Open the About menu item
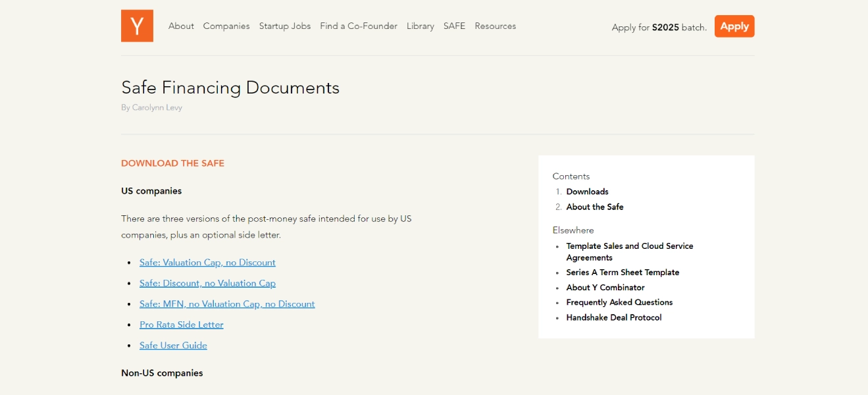This screenshot has width=868, height=395. (x=181, y=26)
